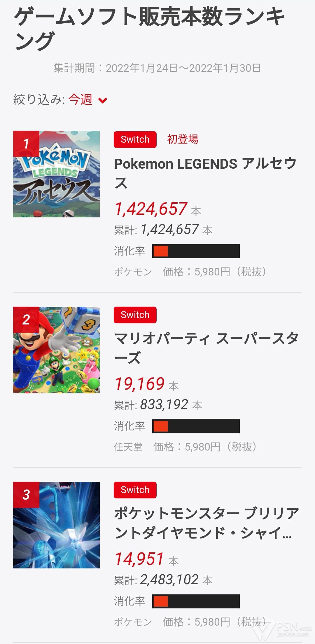Open the ポケットモンスター ブリリアントダイヤモンド title link
The image size is (315, 644).
tap(206, 523)
